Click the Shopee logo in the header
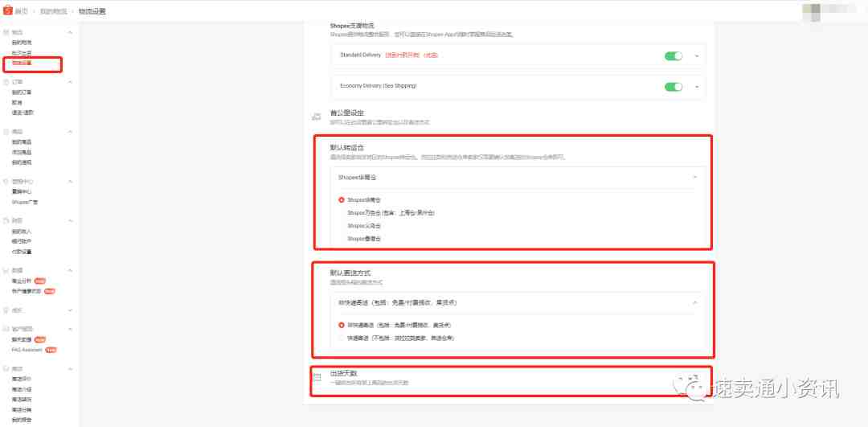The height and width of the screenshot is (427, 868). 7,10
